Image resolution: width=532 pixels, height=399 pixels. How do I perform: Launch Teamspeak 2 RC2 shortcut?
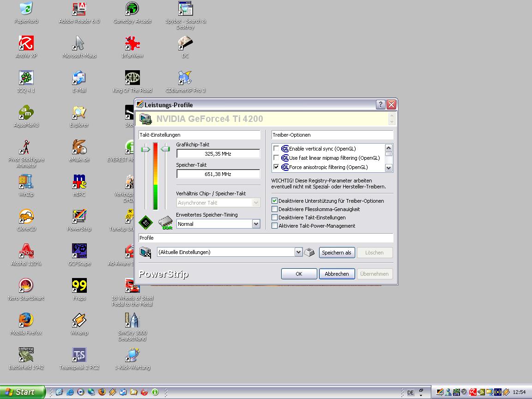[x=79, y=355]
